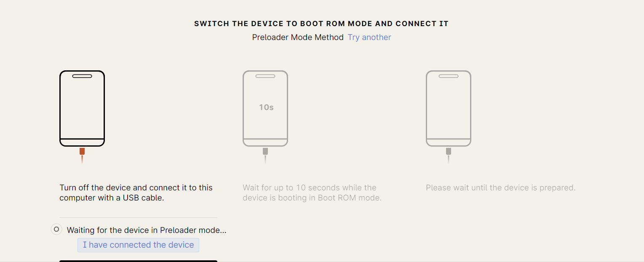The image size is (644, 262).
Task: Click the bottom bezel of the black phone
Action: 82,142
